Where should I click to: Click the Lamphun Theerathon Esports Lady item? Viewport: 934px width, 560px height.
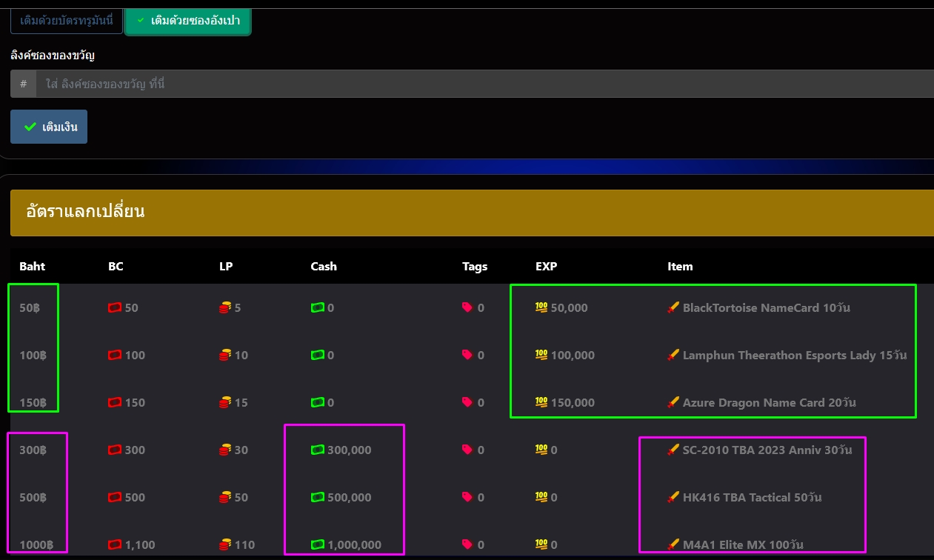794,355
